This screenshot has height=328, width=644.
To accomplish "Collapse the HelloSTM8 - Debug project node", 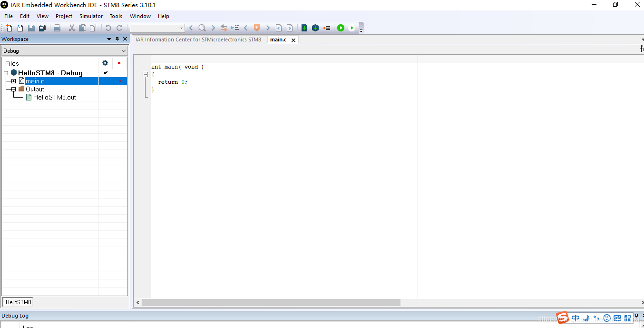I will (6, 73).
